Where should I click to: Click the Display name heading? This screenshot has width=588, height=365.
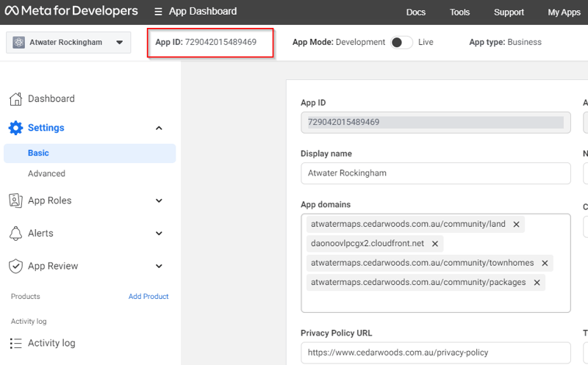click(x=326, y=153)
